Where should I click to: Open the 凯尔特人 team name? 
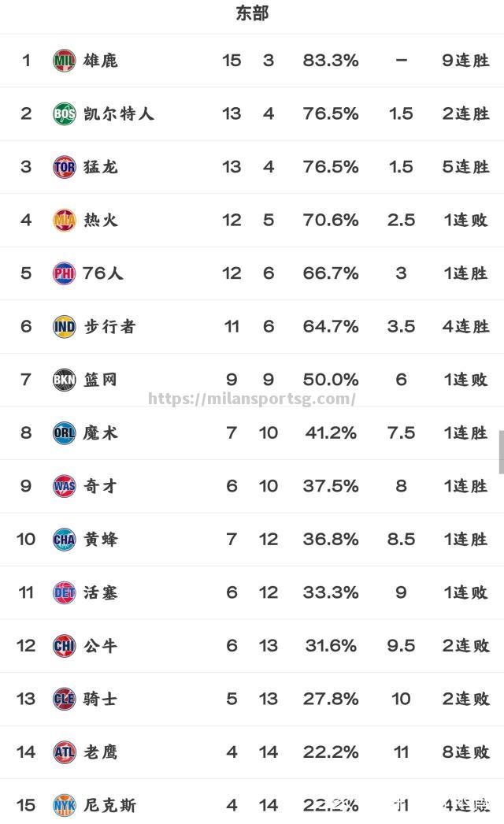coord(119,113)
